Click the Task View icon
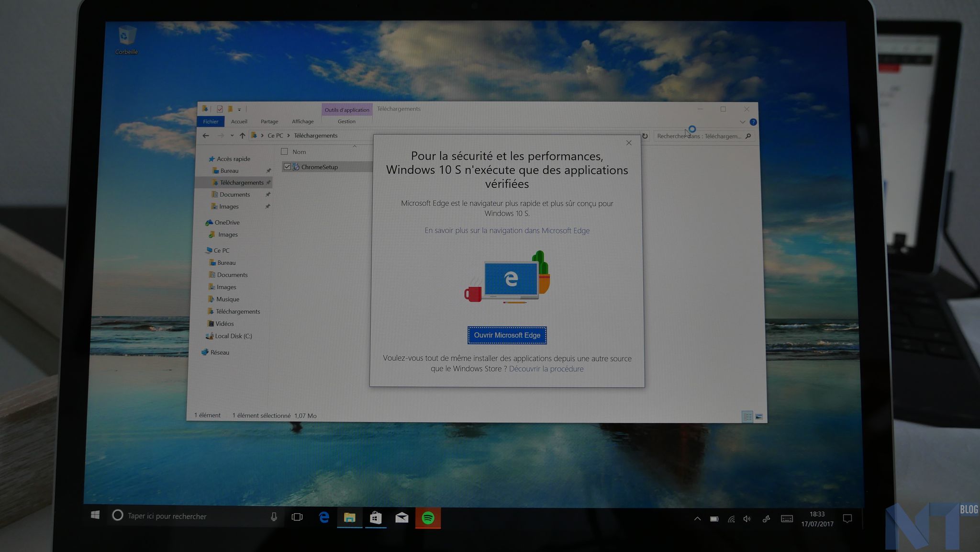This screenshot has height=552, width=980. [297, 517]
